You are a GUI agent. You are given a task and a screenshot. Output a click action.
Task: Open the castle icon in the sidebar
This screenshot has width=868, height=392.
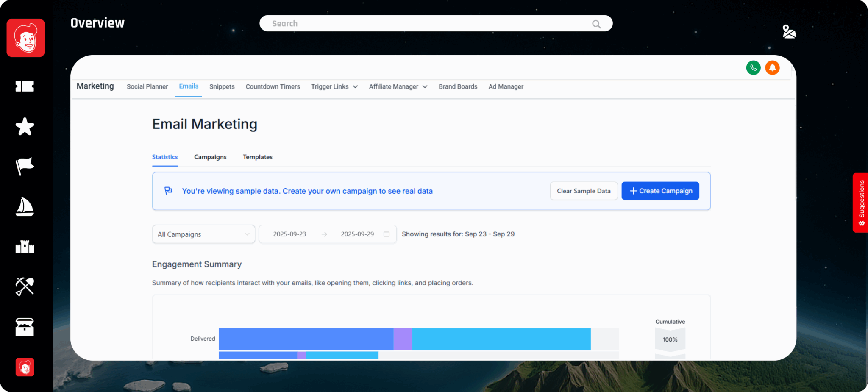click(25, 246)
